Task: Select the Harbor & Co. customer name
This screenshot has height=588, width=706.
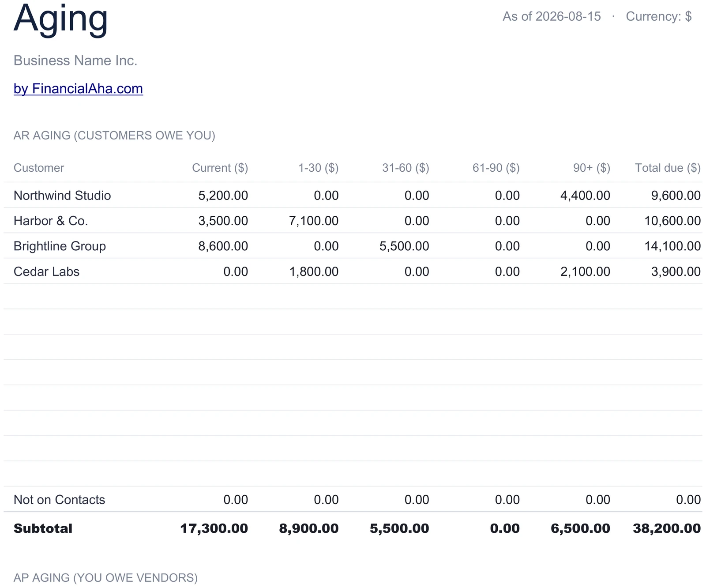Action: pyautogui.click(x=51, y=221)
